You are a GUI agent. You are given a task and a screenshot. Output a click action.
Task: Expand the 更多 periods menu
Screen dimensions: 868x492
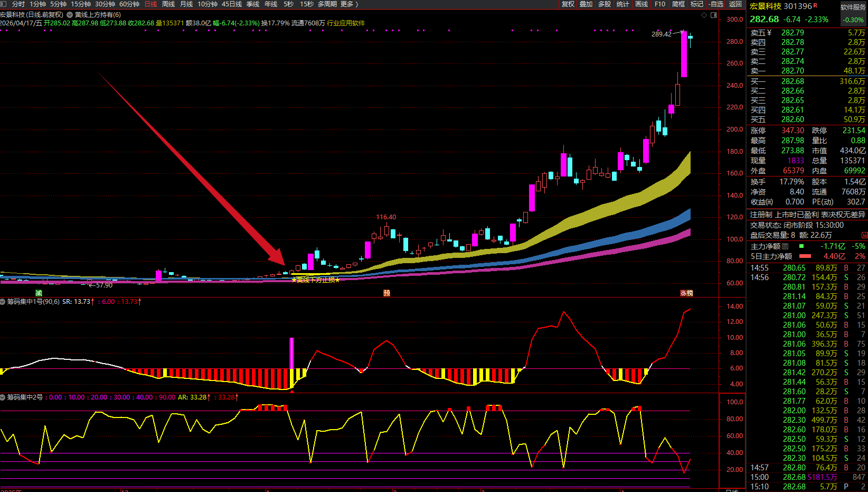coord(349,4)
